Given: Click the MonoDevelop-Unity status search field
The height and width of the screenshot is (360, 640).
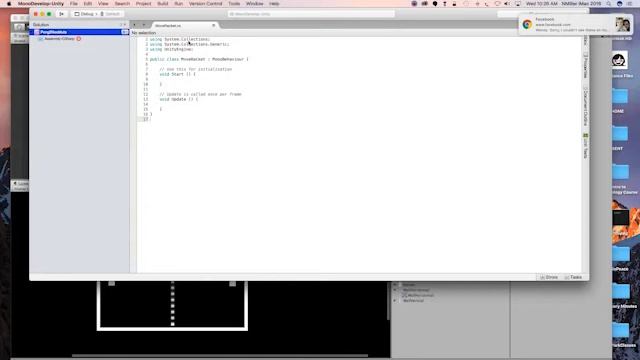Looking at the screenshot, I should pos(311,14).
